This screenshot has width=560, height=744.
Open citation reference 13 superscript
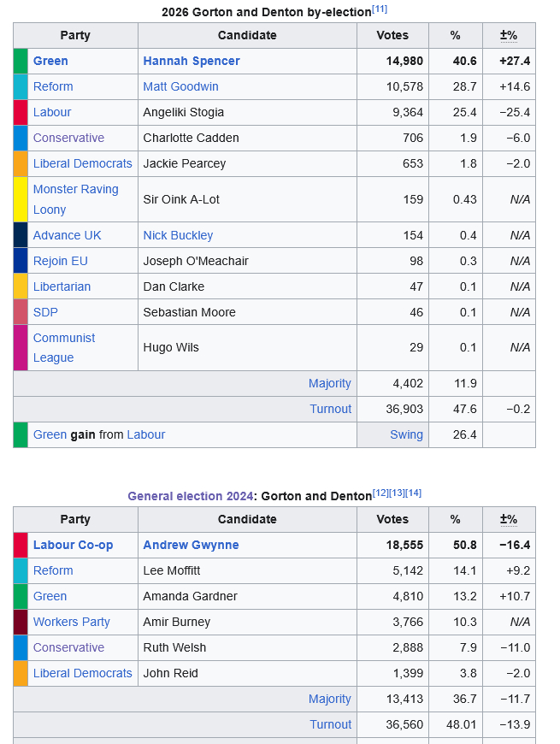pyautogui.click(x=397, y=493)
